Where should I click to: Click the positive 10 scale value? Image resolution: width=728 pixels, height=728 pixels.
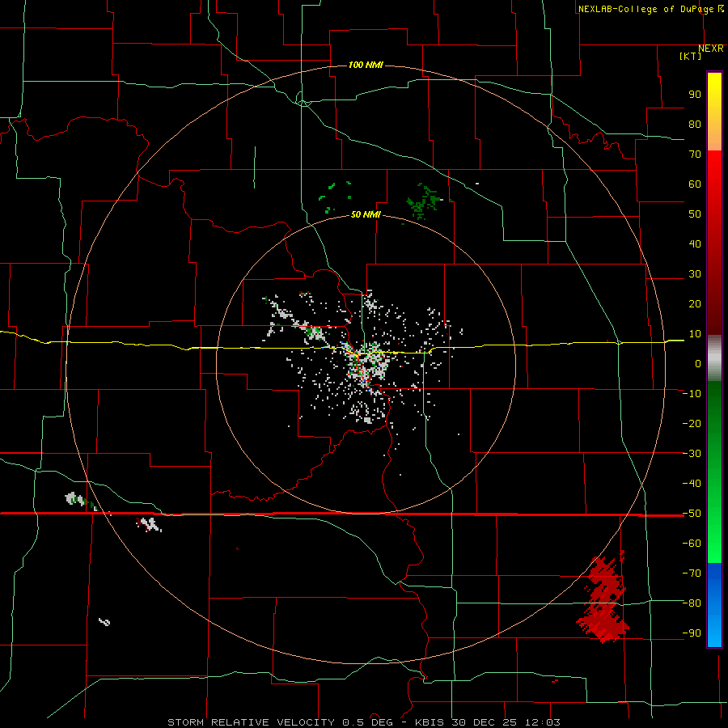click(x=695, y=334)
